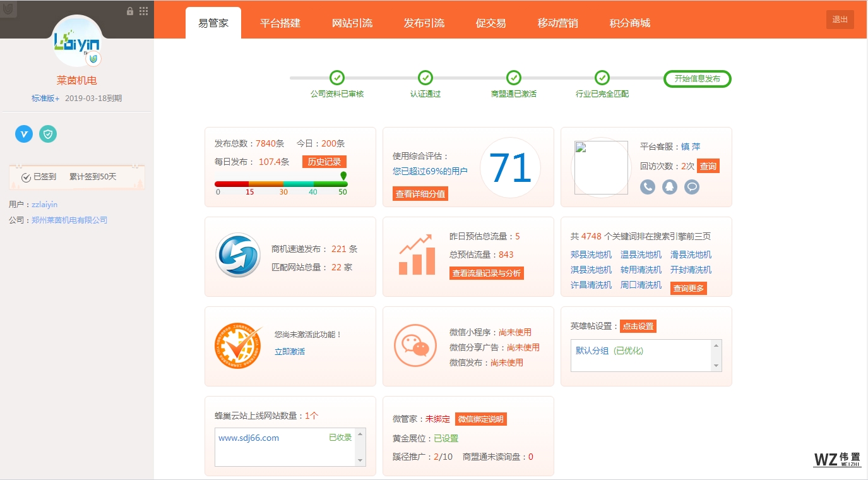Open the grid apps icon top-left
Image resolution: width=868 pixels, height=480 pixels.
pos(144,11)
